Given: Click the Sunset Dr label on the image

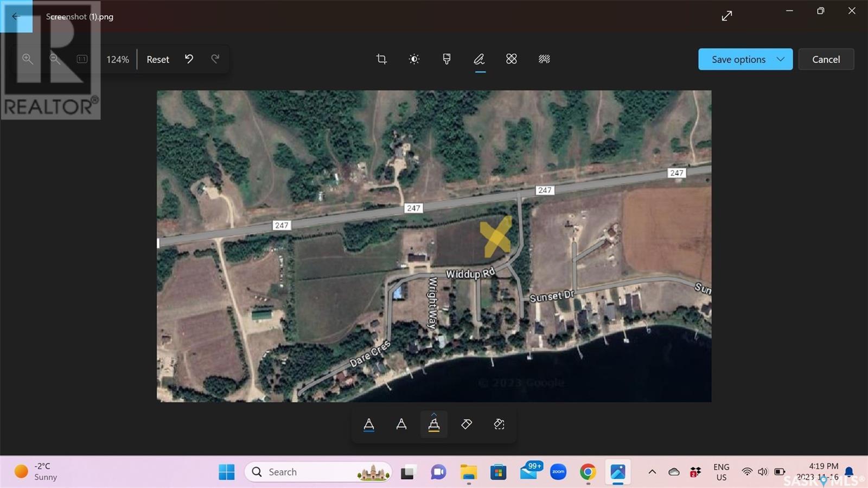Looking at the screenshot, I should (x=552, y=296).
